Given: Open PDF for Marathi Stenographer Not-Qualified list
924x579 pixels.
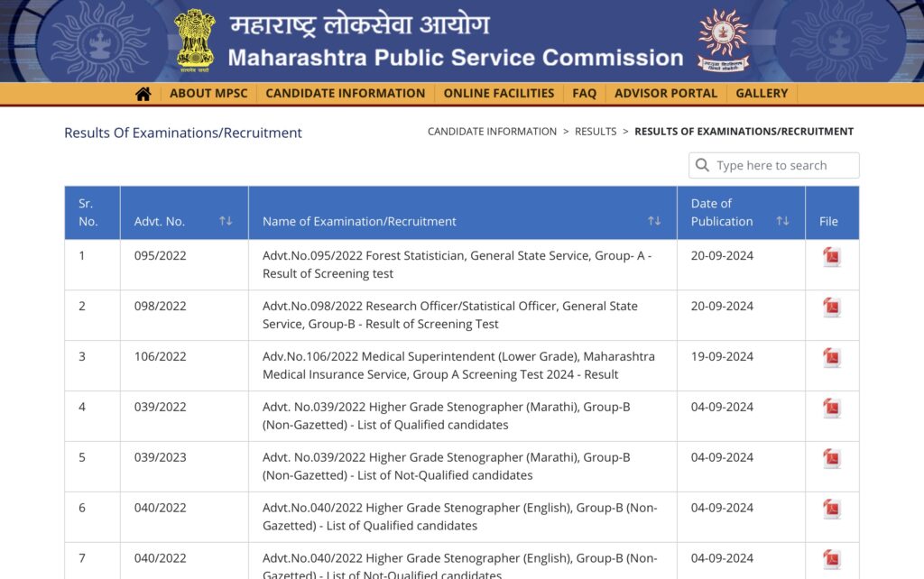Looking at the screenshot, I should 831,459.
